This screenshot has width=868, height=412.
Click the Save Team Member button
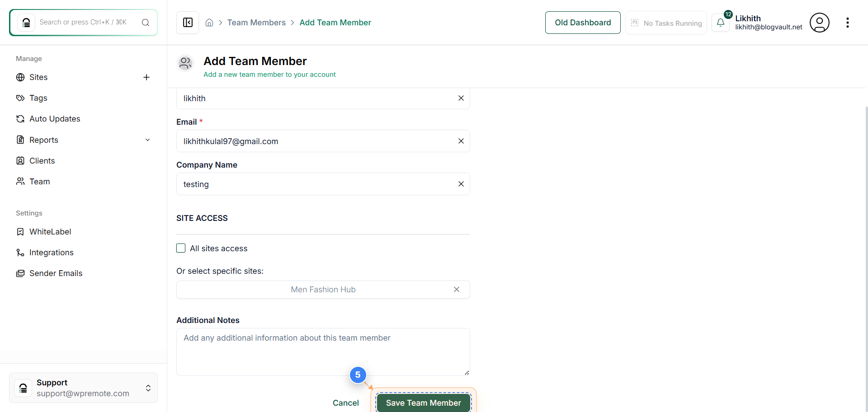click(x=423, y=403)
